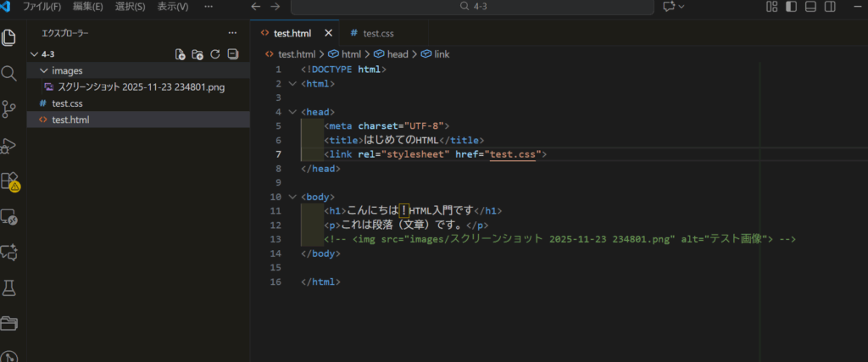
Task: Click the New Folder icon in explorer
Action: coord(198,54)
